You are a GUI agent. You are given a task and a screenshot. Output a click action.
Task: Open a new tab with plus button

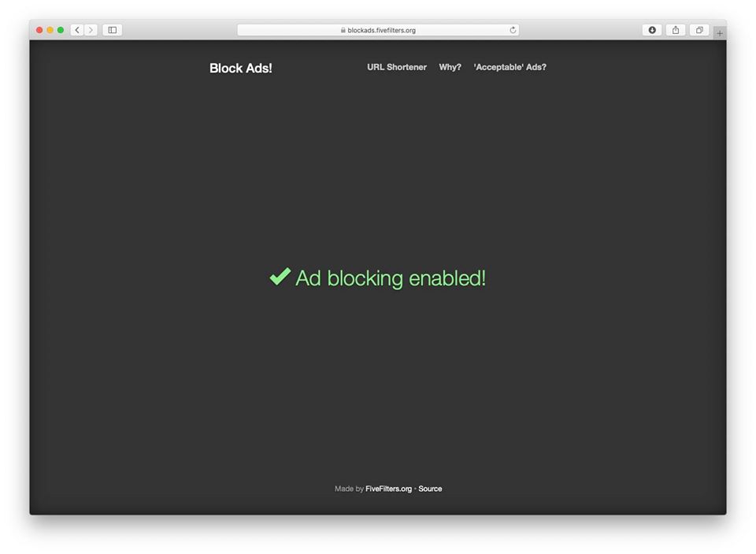click(719, 33)
